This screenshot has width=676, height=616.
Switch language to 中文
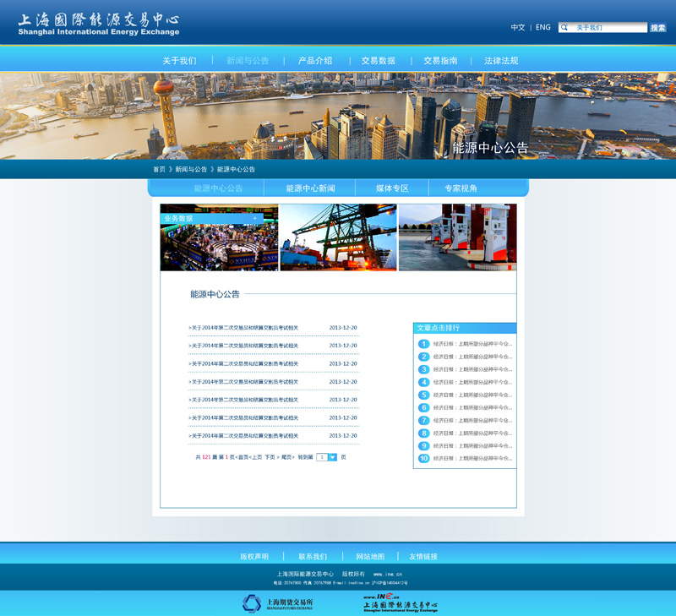518,28
